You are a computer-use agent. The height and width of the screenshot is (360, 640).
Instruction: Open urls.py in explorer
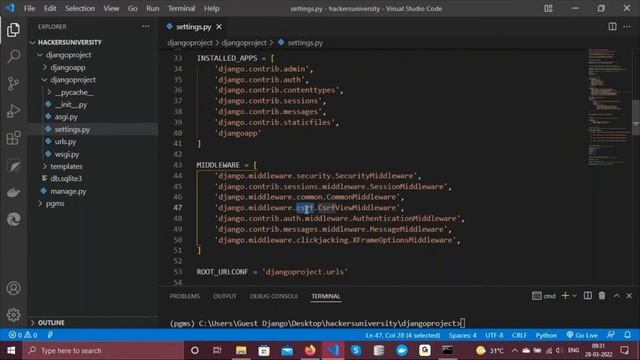click(65, 142)
